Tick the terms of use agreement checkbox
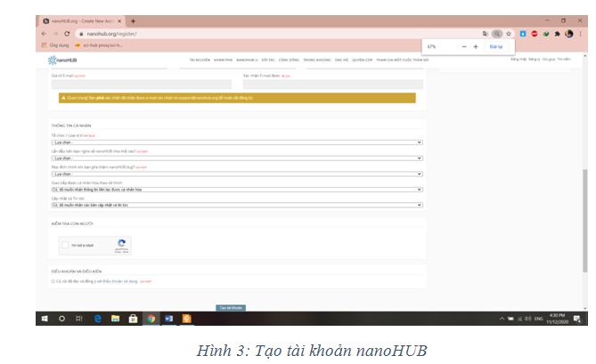The width and height of the screenshot is (596, 364). click(53, 280)
